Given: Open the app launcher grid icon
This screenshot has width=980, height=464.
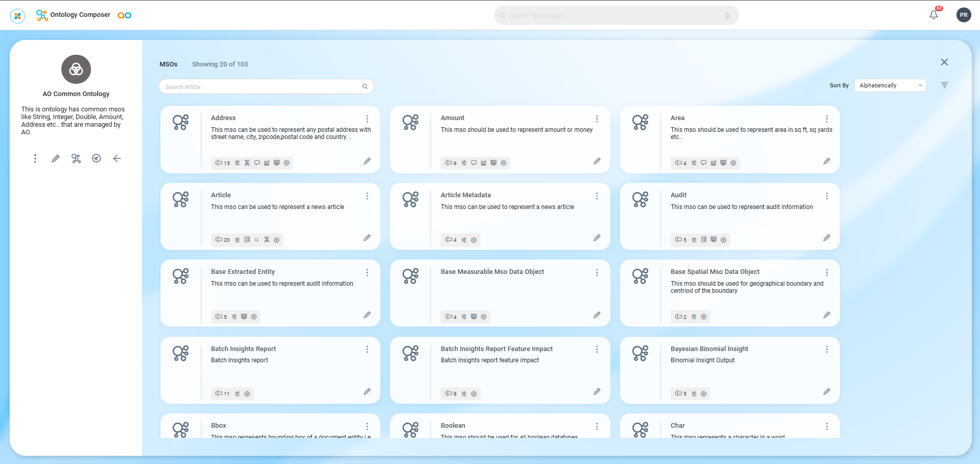Looking at the screenshot, I should coord(18,16).
